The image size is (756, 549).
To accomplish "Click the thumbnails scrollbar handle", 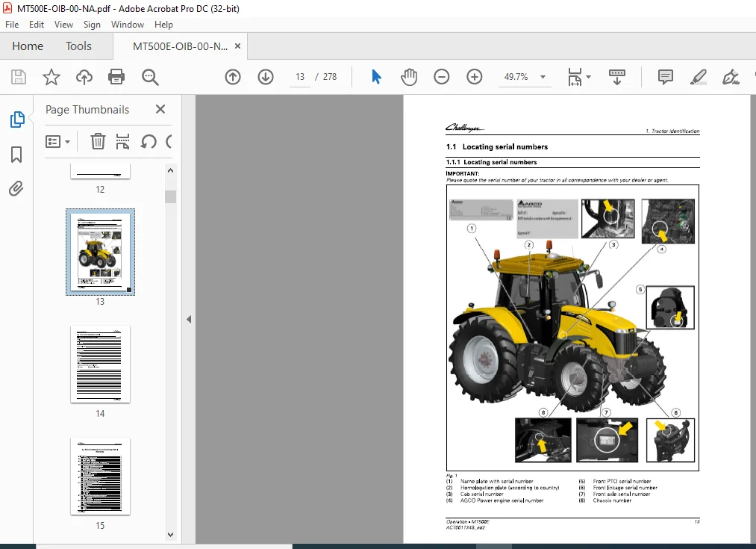I will 170,196.
